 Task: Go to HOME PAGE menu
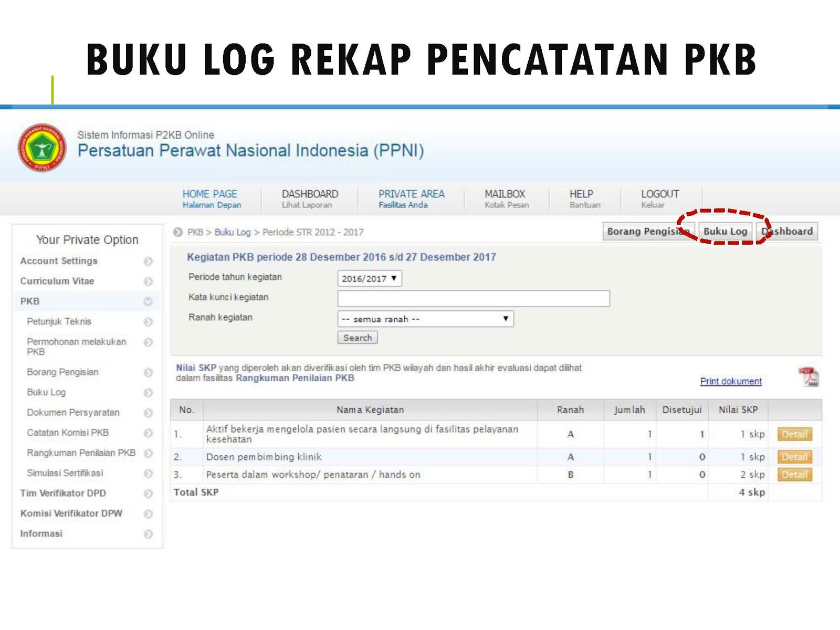pos(212,199)
